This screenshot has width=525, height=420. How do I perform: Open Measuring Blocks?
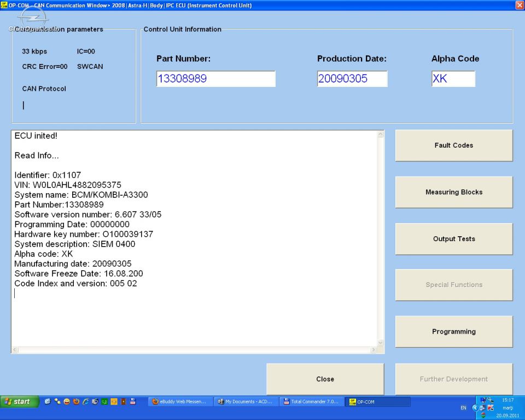454,192
